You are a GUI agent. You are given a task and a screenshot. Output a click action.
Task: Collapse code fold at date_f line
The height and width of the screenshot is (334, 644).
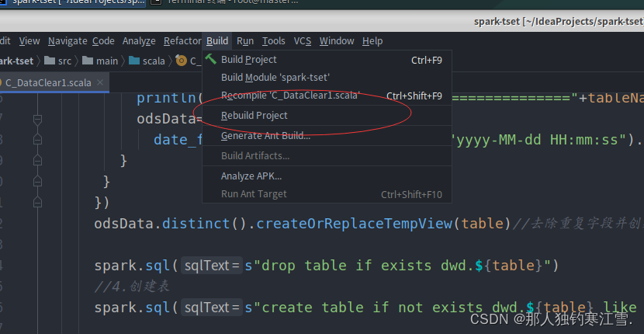coord(38,140)
